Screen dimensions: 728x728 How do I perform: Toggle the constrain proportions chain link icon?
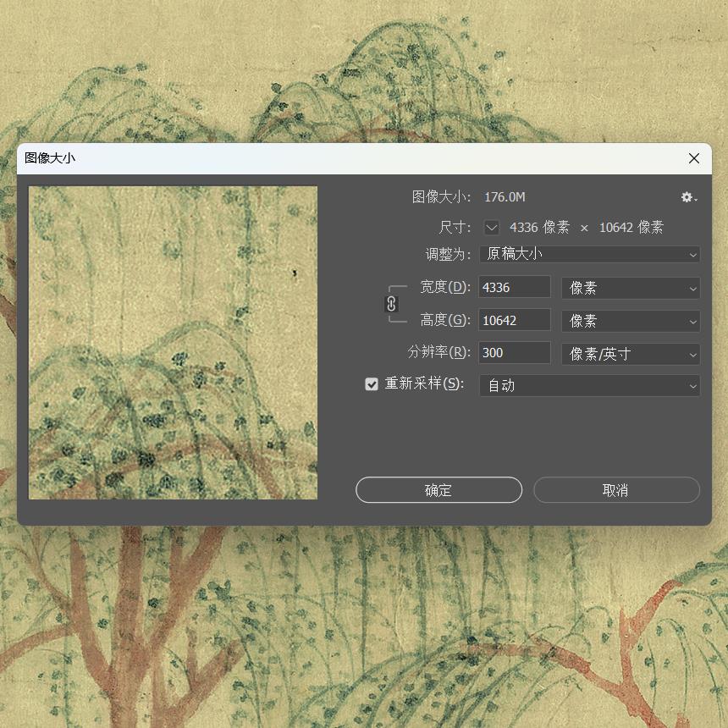pyautogui.click(x=391, y=304)
